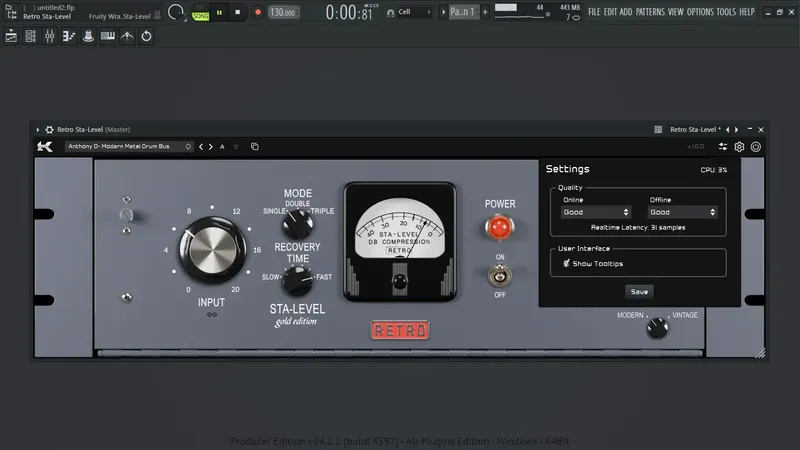The width and height of the screenshot is (800, 450).
Task: Select previous preset with left chevron
Action: tap(201, 147)
